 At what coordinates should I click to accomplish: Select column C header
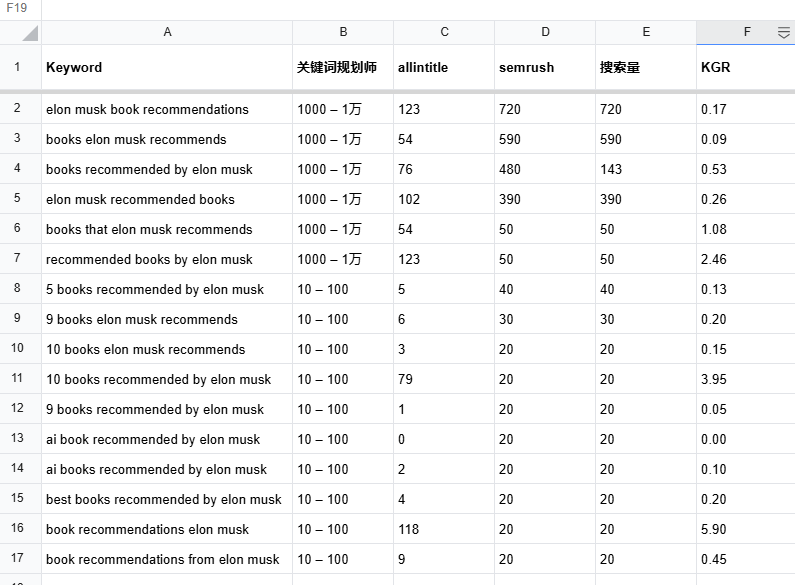[x=444, y=32]
